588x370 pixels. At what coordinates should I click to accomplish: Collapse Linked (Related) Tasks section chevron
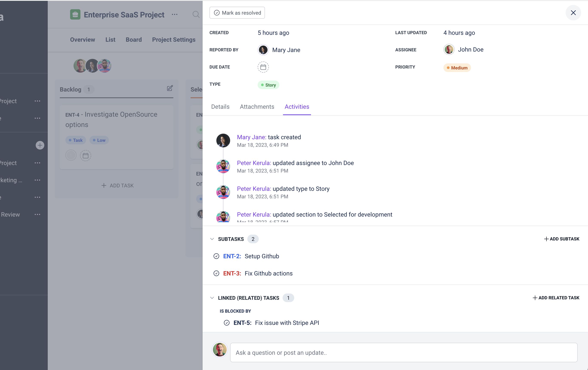coord(212,298)
